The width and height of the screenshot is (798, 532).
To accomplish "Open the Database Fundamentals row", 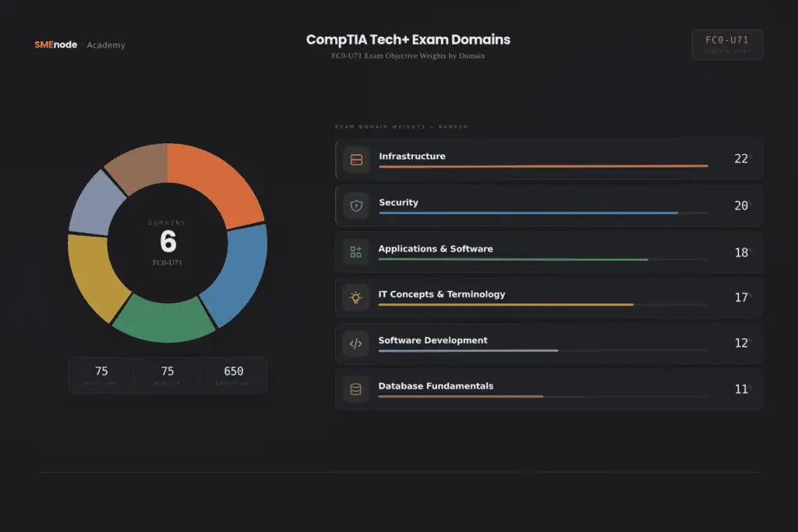I will click(549, 389).
